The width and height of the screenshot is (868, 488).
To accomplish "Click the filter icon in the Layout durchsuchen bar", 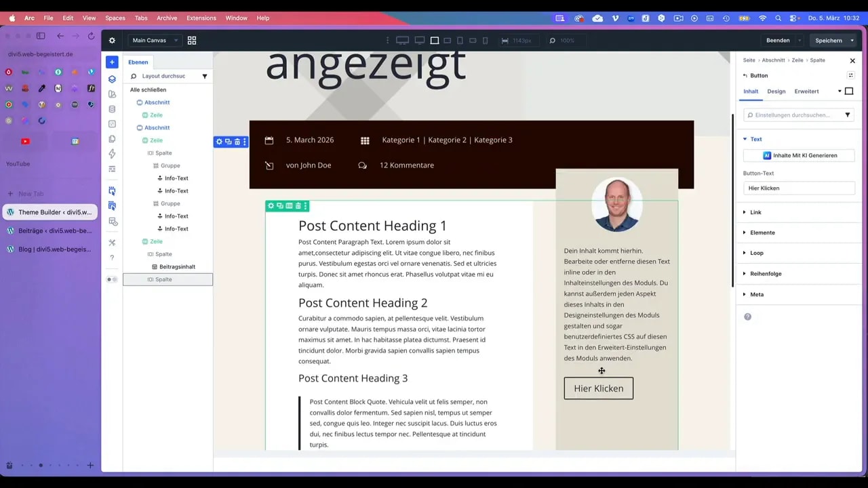I will (205, 76).
